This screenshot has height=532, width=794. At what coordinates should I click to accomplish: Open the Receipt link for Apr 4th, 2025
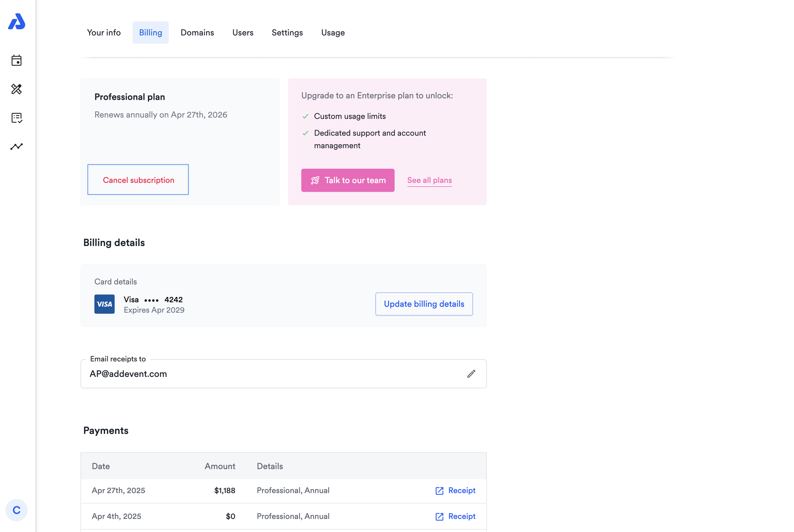[455, 516]
